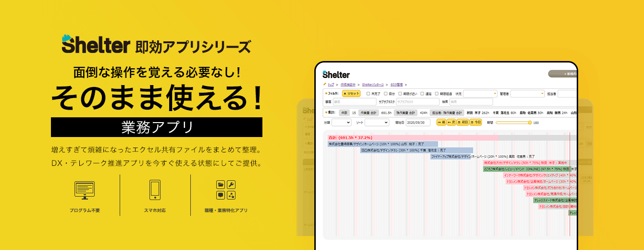Click the 開始日 date field 2020/09/30
Image resolution: width=644 pixels, height=250 pixels.
click(418, 123)
